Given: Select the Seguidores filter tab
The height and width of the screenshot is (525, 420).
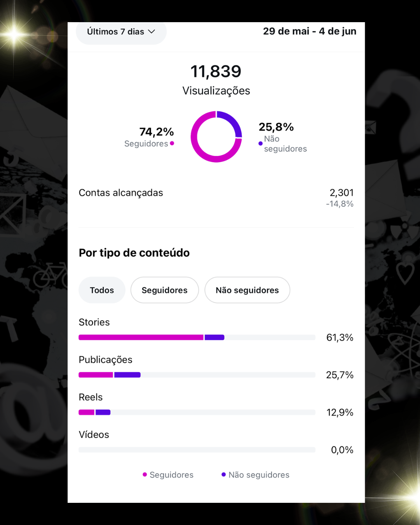Looking at the screenshot, I should click(x=164, y=290).
